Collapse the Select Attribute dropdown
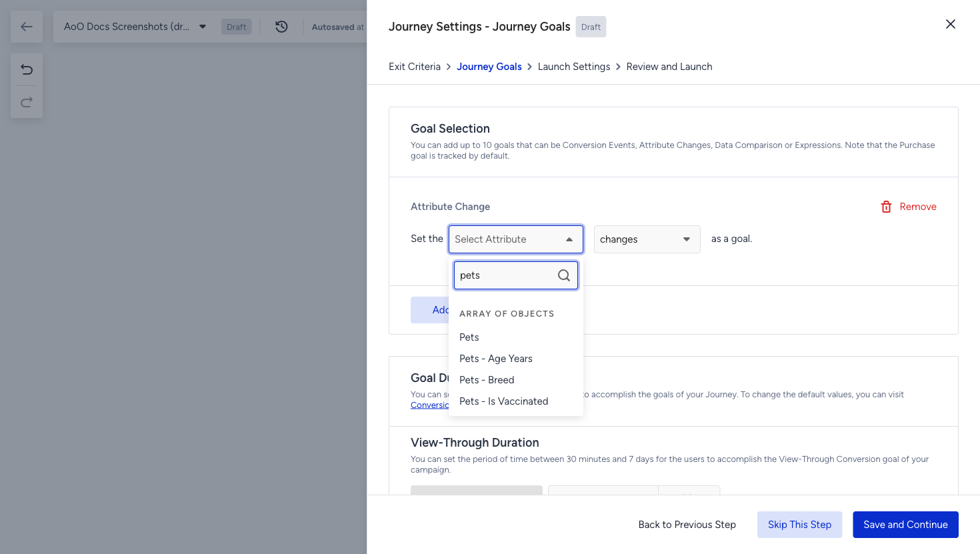The image size is (980, 554). pos(569,239)
